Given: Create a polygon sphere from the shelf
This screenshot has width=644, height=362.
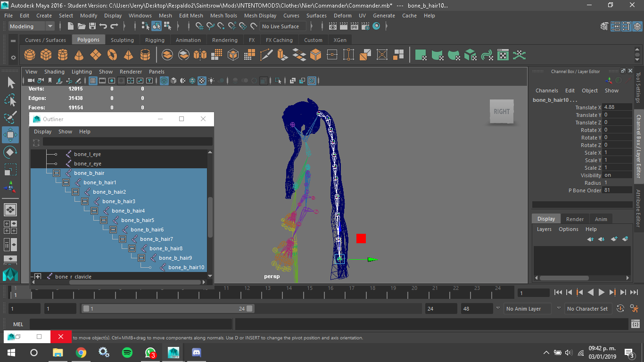Looking at the screenshot, I should coord(30,55).
